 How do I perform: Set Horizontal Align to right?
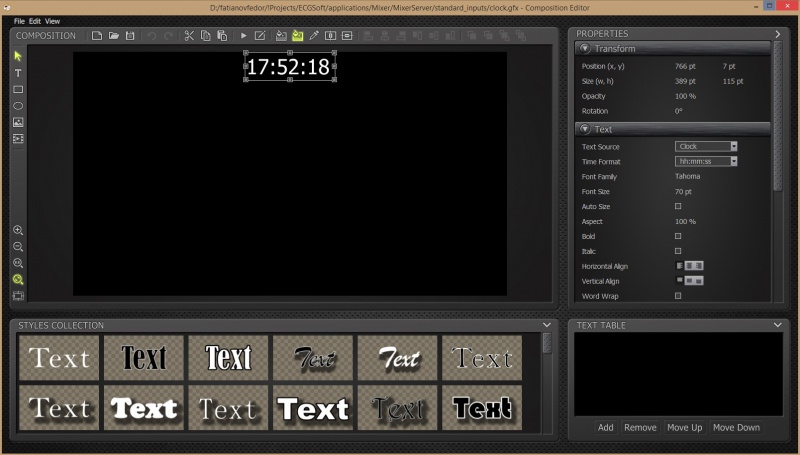pyautogui.click(x=698, y=266)
